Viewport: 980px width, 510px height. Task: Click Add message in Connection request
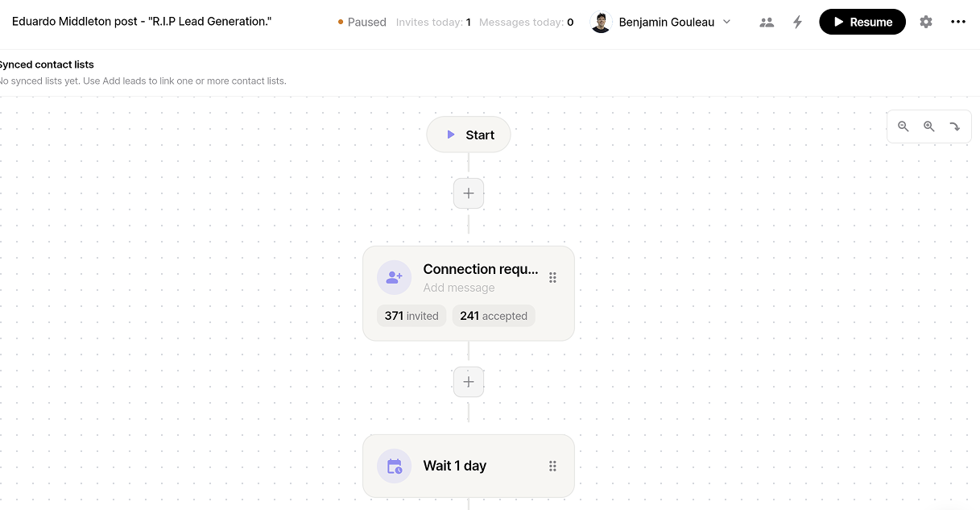pyautogui.click(x=459, y=288)
